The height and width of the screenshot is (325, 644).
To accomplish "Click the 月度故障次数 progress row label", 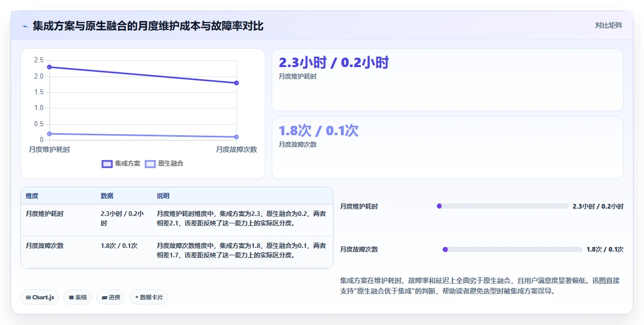I will (359, 250).
